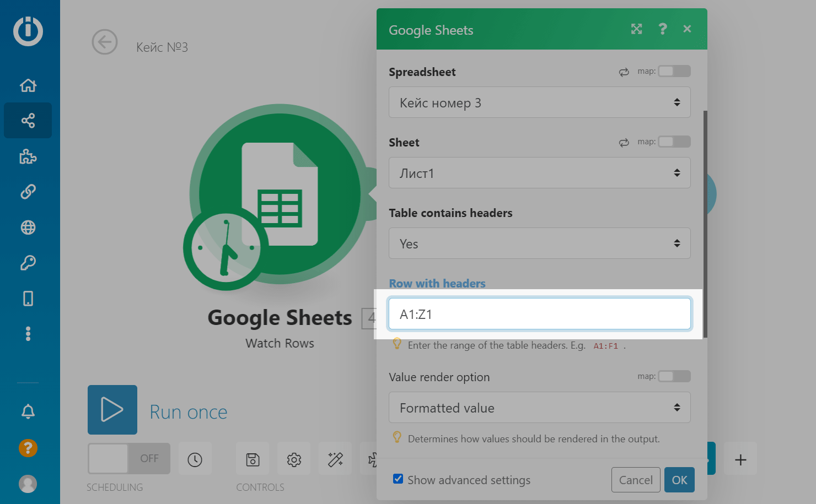Turn on the scheduling OFF switch

tap(128, 458)
